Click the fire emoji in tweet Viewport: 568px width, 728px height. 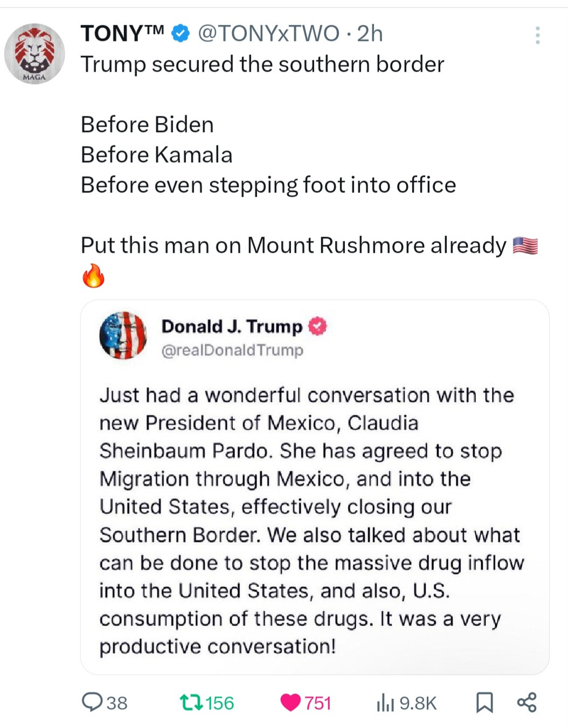click(x=93, y=275)
